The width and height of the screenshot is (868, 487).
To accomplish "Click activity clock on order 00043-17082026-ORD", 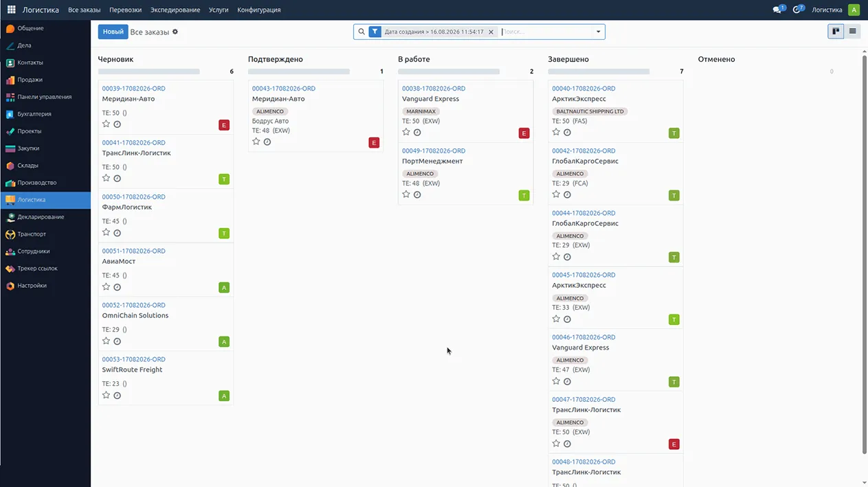I will pos(267,142).
